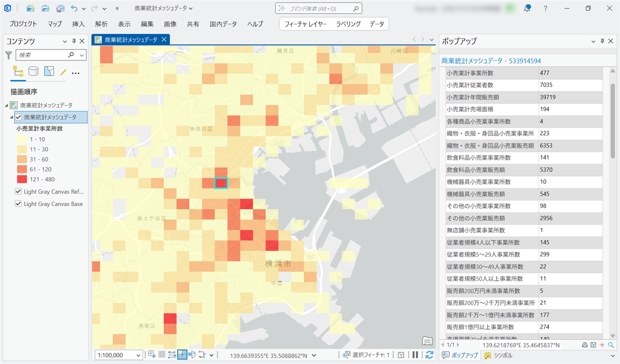
Task: Click the filter funnel icon in Contents pane
Action: coord(8,55)
